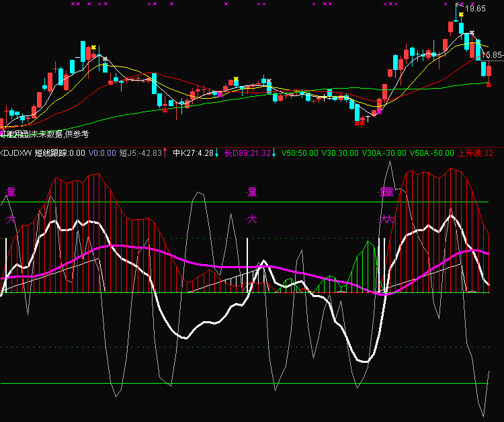Screen dimensions: 504x422
Task: Click the middle magenta 量 signal marker
Action: (252, 192)
